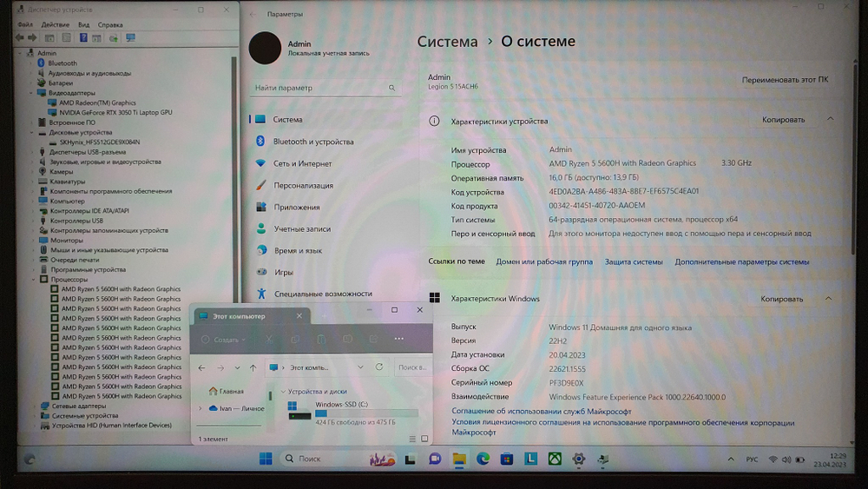The height and width of the screenshot is (489, 868).
Task: Click Back arrow in Device Manager toolbar
Action: (x=20, y=37)
